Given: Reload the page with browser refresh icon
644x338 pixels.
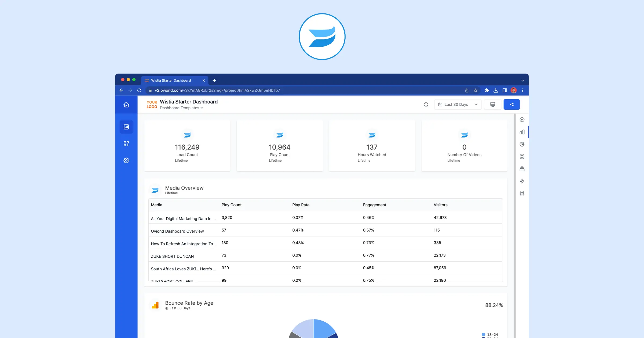Looking at the screenshot, I should [x=139, y=90].
